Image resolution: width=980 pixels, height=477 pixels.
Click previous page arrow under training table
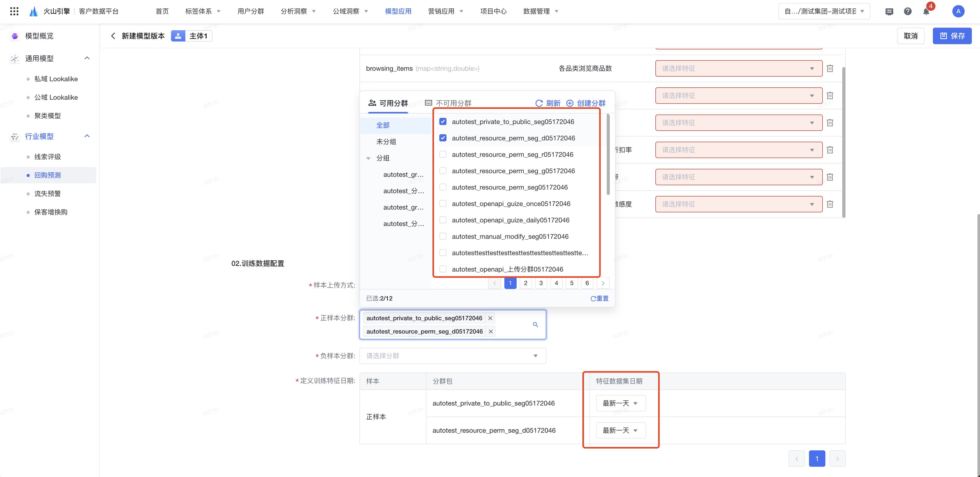797,459
